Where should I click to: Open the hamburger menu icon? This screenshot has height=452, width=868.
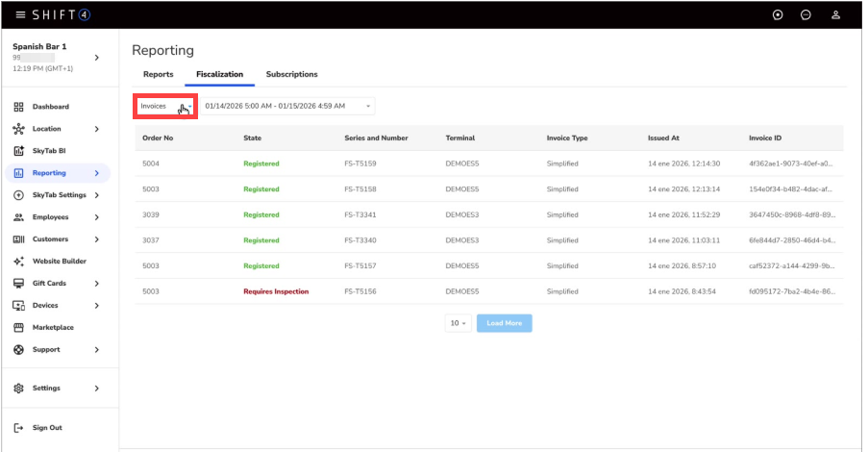pos(20,14)
